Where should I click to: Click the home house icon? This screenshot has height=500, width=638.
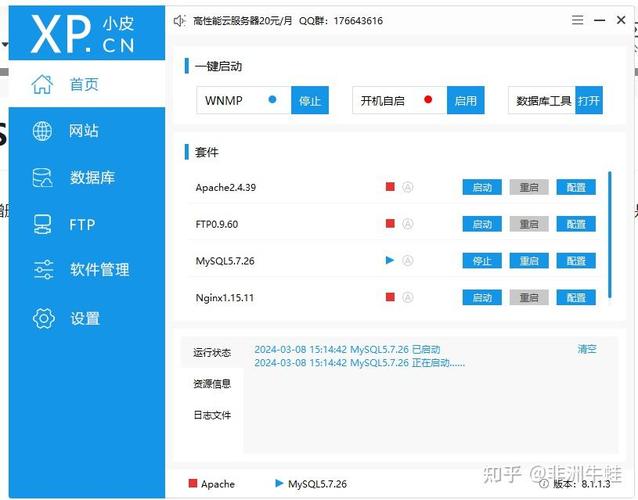coord(42,84)
